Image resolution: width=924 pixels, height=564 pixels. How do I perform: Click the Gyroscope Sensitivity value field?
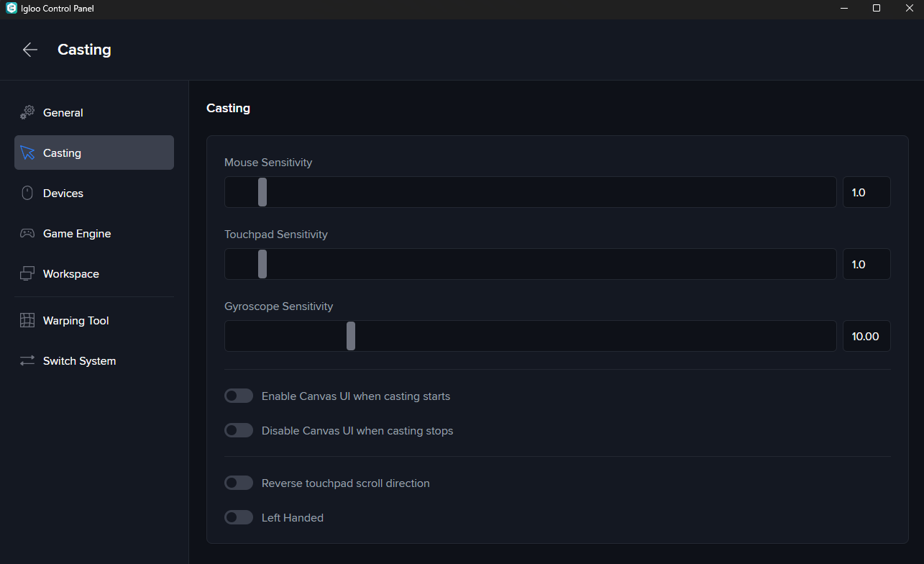(x=866, y=336)
